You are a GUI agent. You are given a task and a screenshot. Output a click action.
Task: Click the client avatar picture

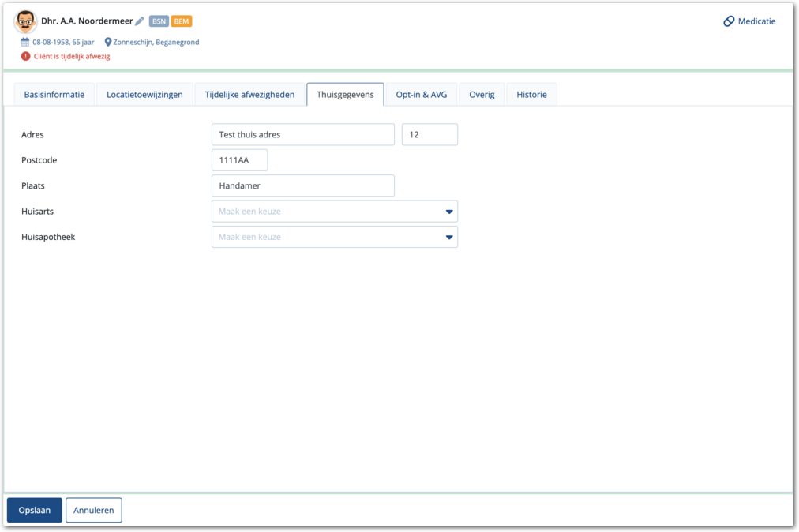pos(26,21)
